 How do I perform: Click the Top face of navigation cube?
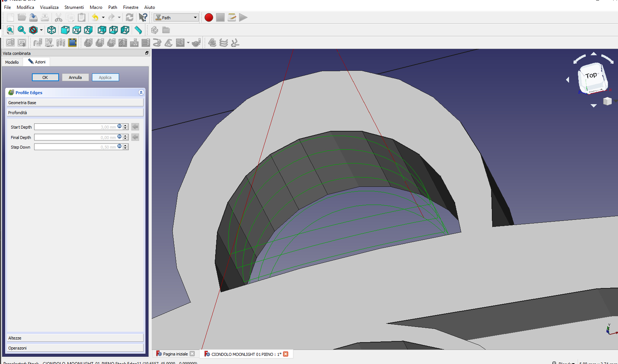click(591, 76)
